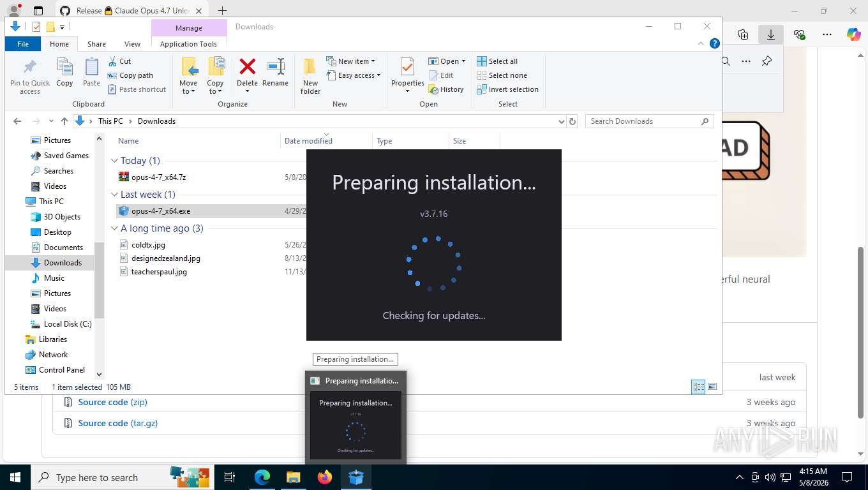Collapse the Today group
The width and height of the screenshot is (868, 490).
(114, 161)
